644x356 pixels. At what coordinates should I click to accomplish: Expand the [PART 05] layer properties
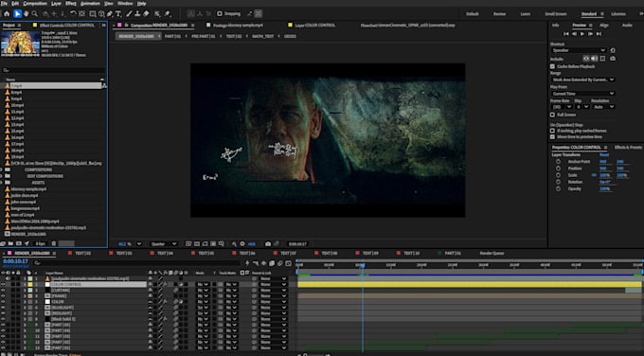click(x=25, y=325)
